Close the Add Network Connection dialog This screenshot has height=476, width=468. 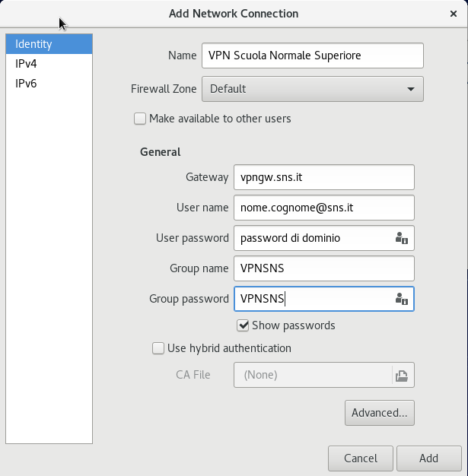[453, 14]
